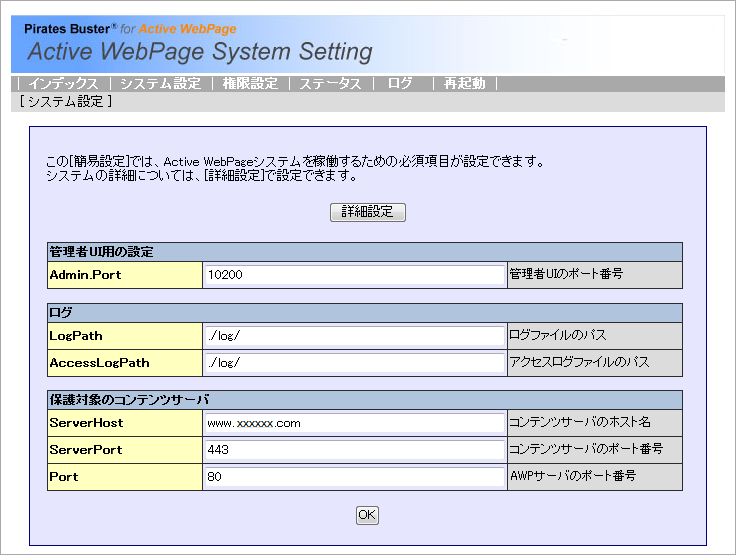Screen dimensions: 736x555
Task: Click the OK button
Action: [367, 515]
